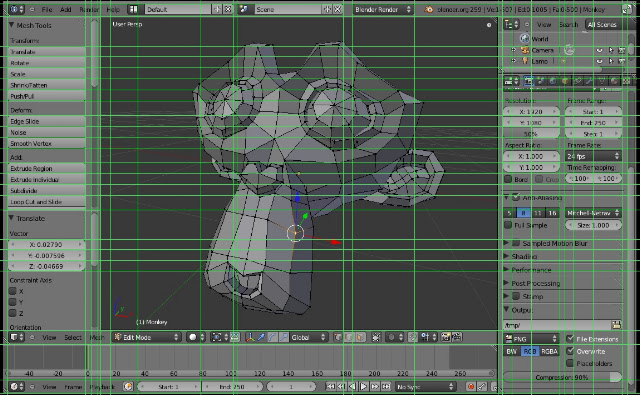
Task: Click the proportional editing icon in header
Action: [391, 337]
